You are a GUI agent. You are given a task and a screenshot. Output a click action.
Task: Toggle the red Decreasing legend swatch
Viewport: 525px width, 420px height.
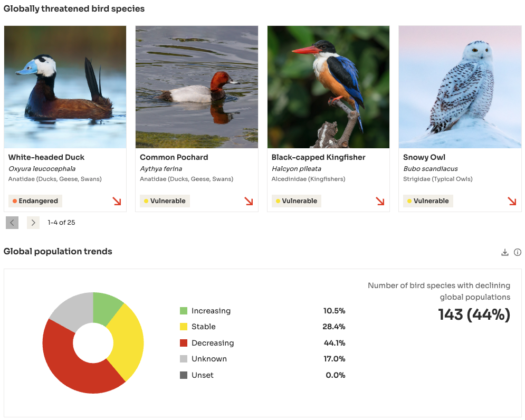184,343
